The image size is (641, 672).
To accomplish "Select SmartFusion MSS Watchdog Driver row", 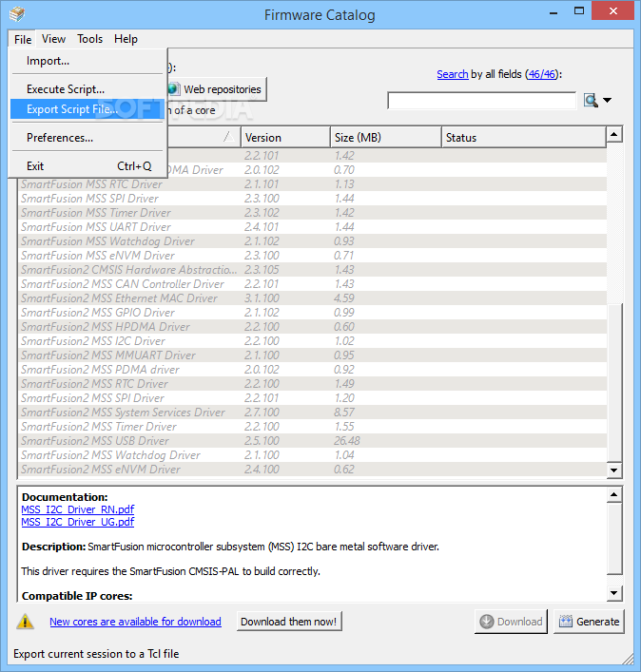I will (312, 241).
